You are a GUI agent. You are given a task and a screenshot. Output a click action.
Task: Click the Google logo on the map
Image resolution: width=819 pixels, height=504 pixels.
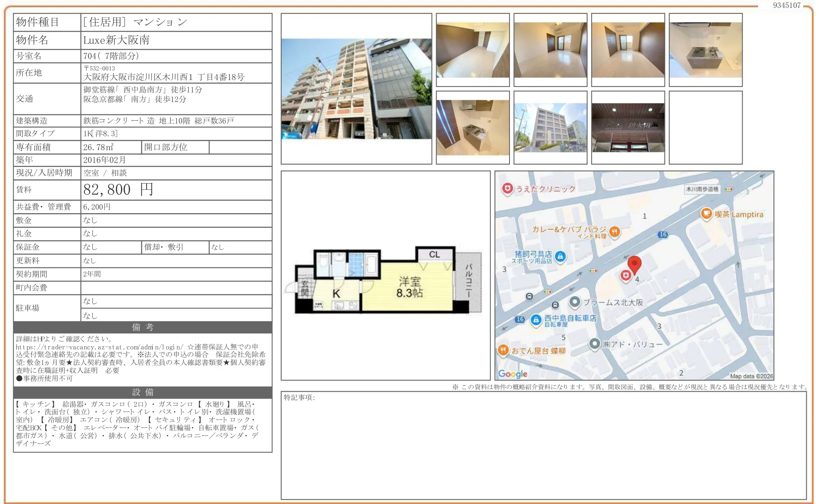click(513, 374)
